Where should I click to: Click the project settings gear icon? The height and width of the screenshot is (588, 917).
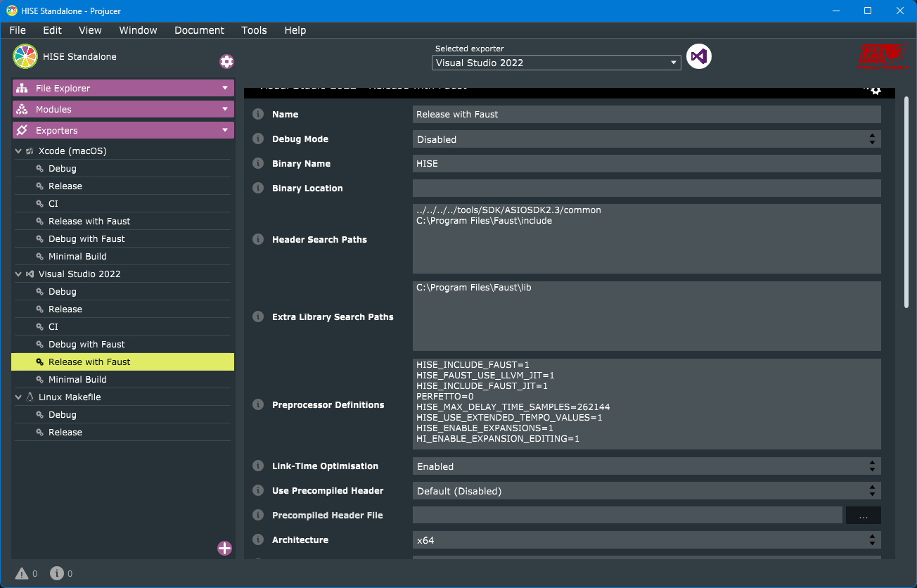coord(226,62)
